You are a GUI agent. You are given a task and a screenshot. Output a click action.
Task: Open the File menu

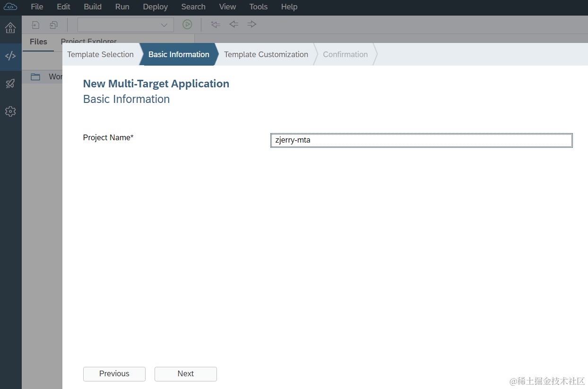[37, 7]
